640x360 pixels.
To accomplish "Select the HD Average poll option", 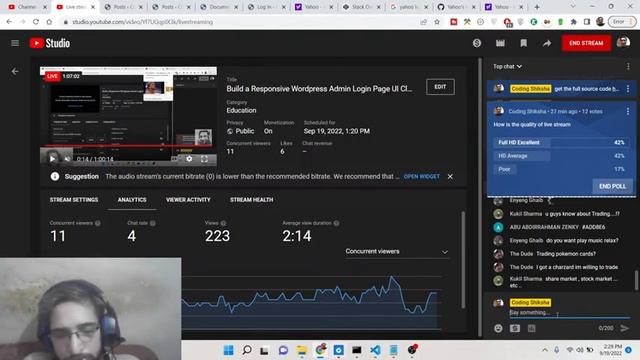I will pyautogui.click(x=561, y=156).
